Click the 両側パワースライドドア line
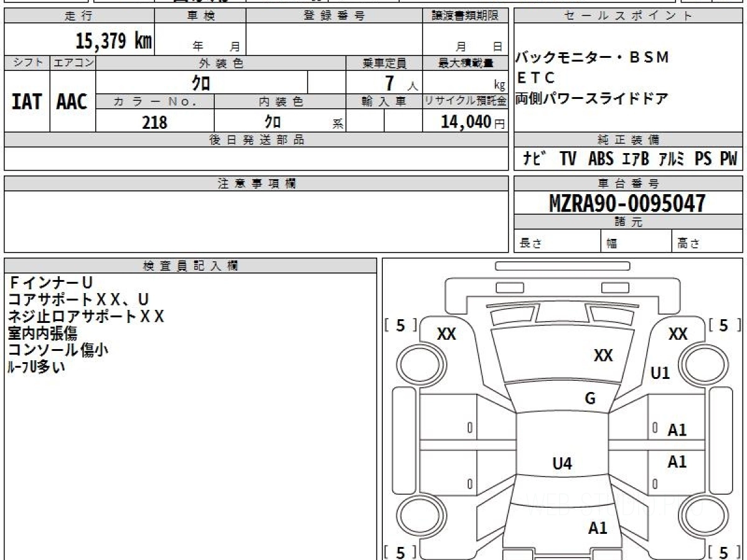 click(x=592, y=98)
